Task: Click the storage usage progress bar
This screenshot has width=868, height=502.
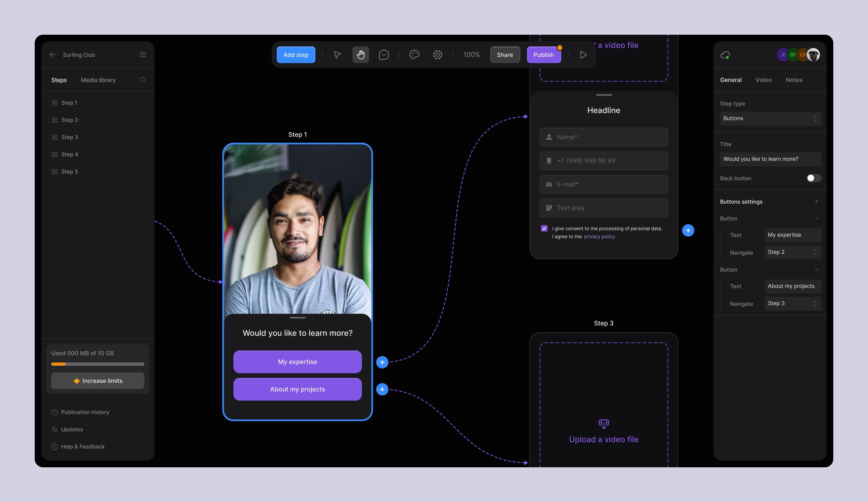Action: (x=98, y=364)
